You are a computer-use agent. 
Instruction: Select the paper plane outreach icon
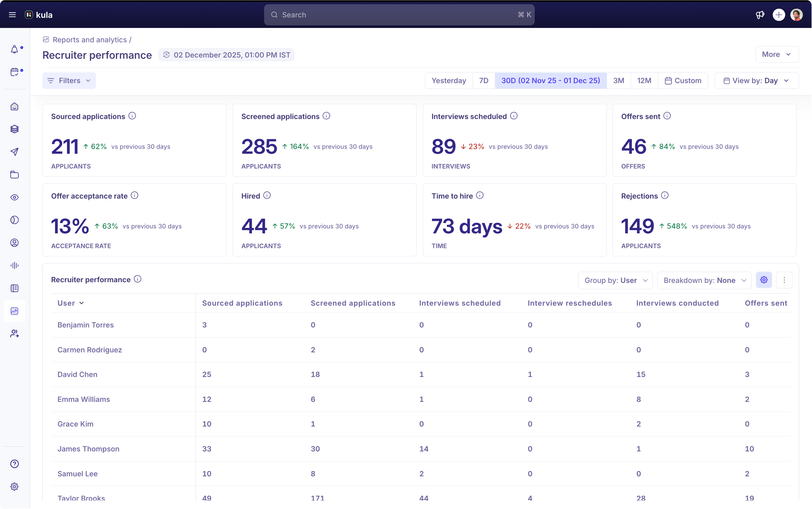pyautogui.click(x=15, y=152)
